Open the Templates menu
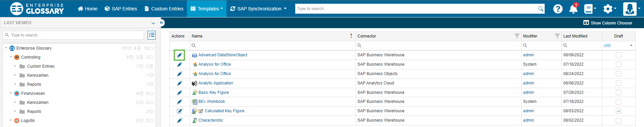This screenshot has width=644, height=127. (207, 9)
